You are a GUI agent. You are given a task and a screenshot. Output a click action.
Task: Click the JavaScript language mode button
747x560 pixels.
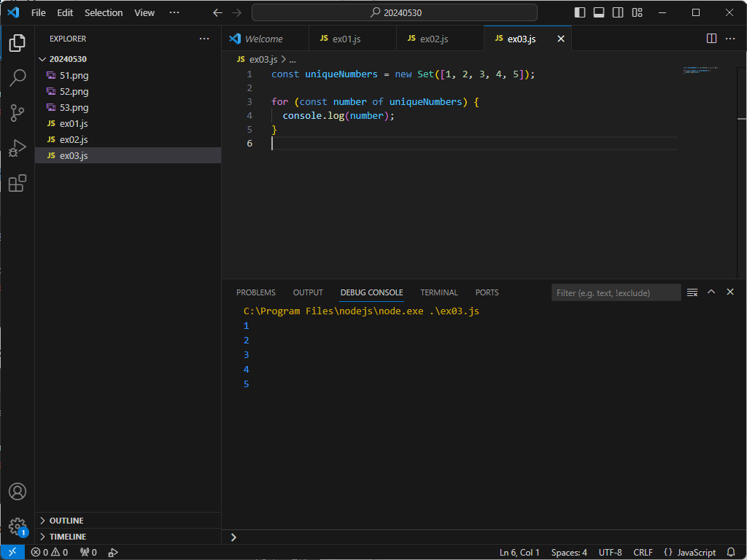tap(697, 552)
